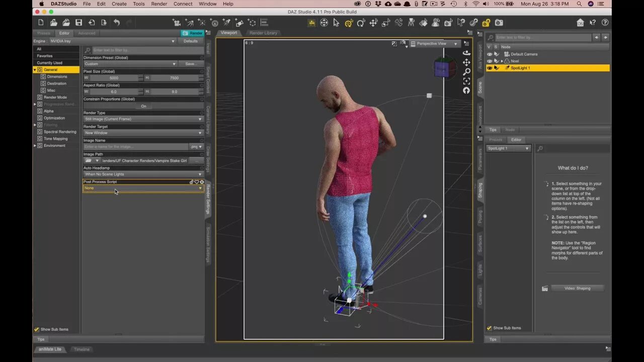Image resolution: width=644 pixels, height=362 pixels.
Task: Click the Video: Shaping button
Action: (x=577, y=289)
